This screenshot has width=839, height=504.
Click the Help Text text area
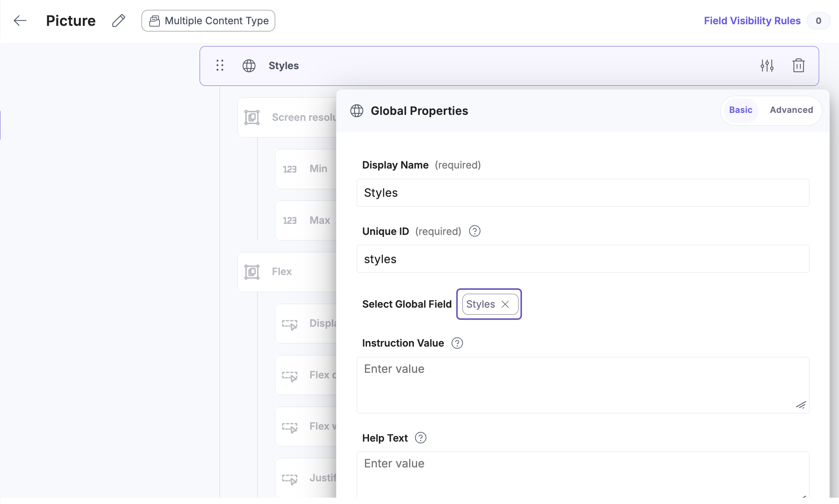[x=583, y=475]
